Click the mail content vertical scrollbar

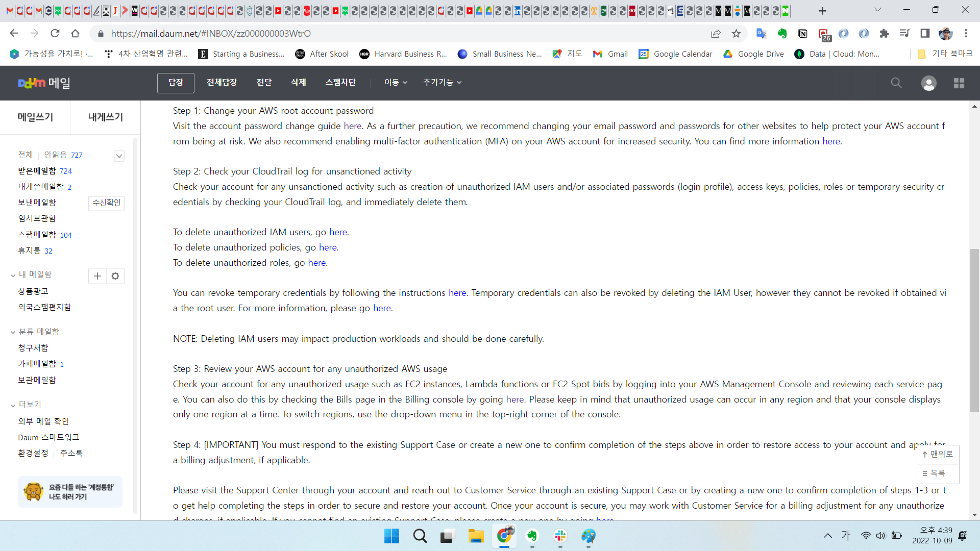pyautogui.click(x=975, y=331)
